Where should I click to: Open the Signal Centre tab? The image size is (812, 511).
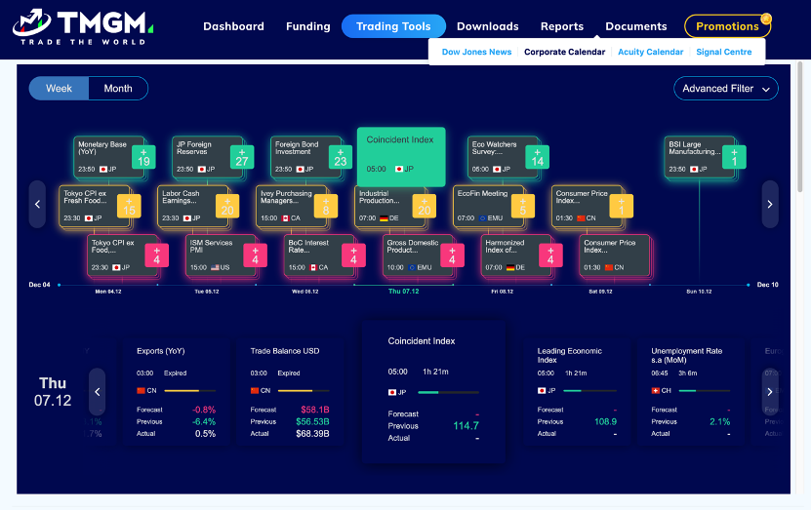(x=724, y=52)
